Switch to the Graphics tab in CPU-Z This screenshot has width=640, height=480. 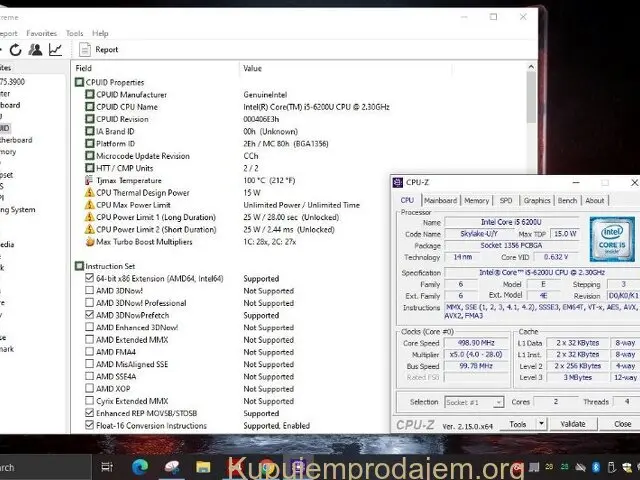point(537,200)
